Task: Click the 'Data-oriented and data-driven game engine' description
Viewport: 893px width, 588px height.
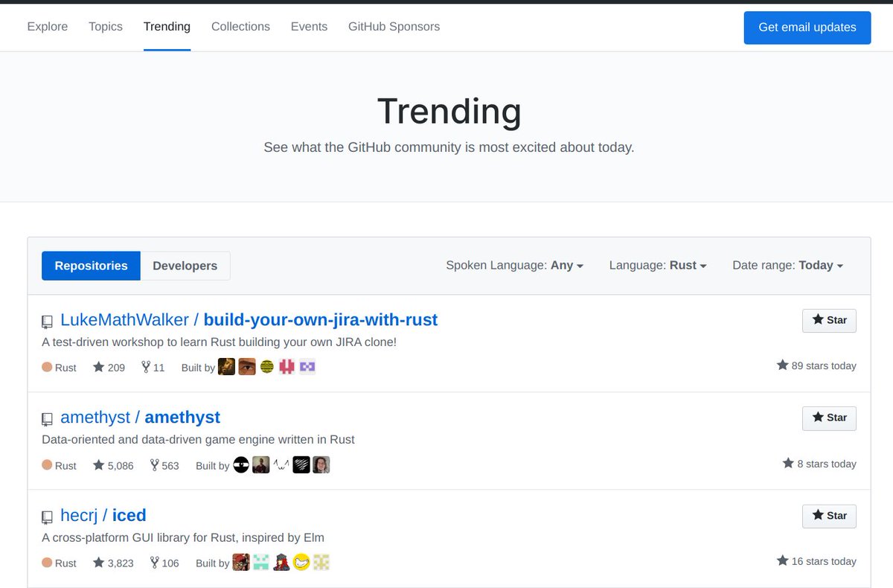Action: pyautogui.click(x=198, y=440)
